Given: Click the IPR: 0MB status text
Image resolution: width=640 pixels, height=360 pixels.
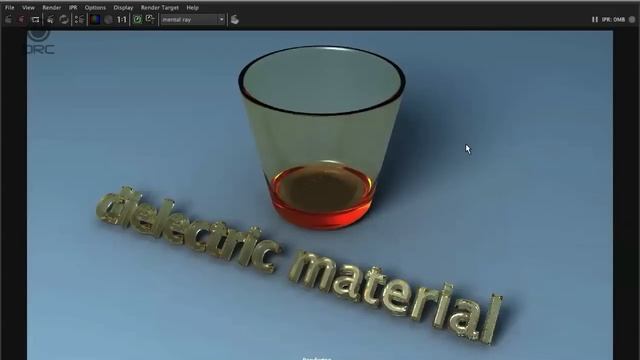Looking at the screenshot, I should (x=613, y=19).
